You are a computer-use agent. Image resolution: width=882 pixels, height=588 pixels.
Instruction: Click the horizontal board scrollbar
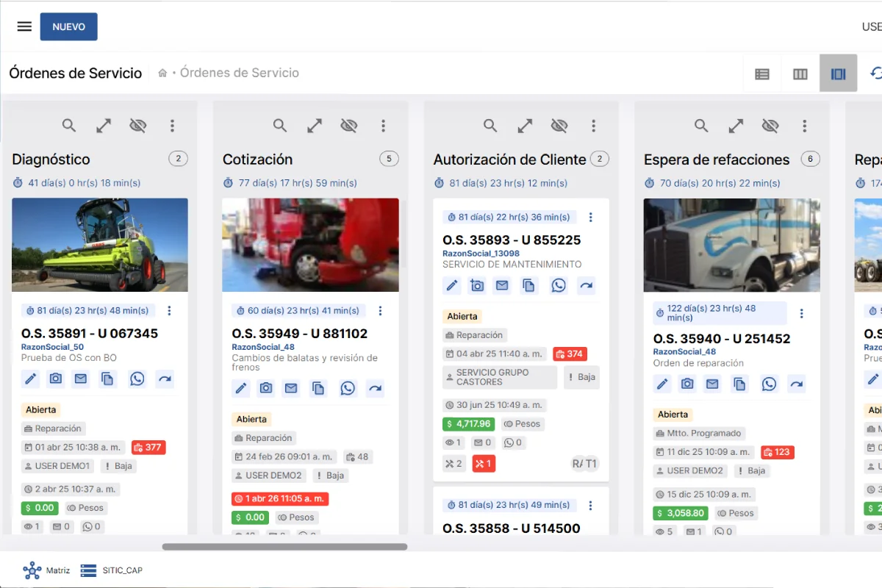(284, 547)
